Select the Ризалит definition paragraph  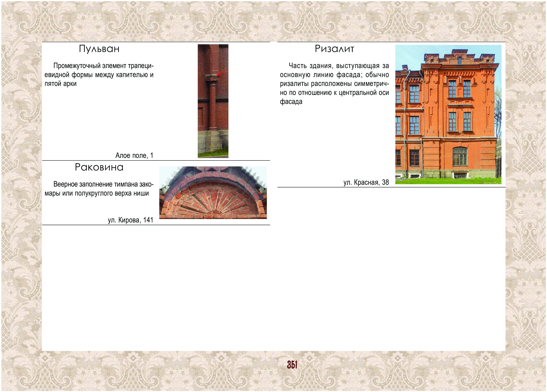(x=334, y=84)
